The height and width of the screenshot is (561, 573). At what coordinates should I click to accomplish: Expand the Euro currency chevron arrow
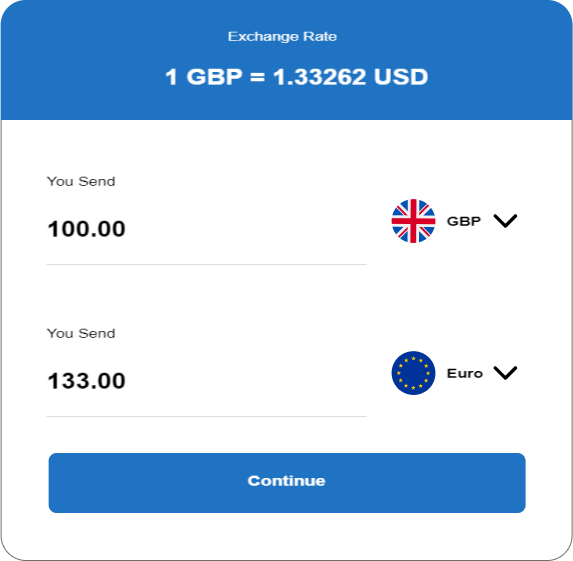pos(505,373)
